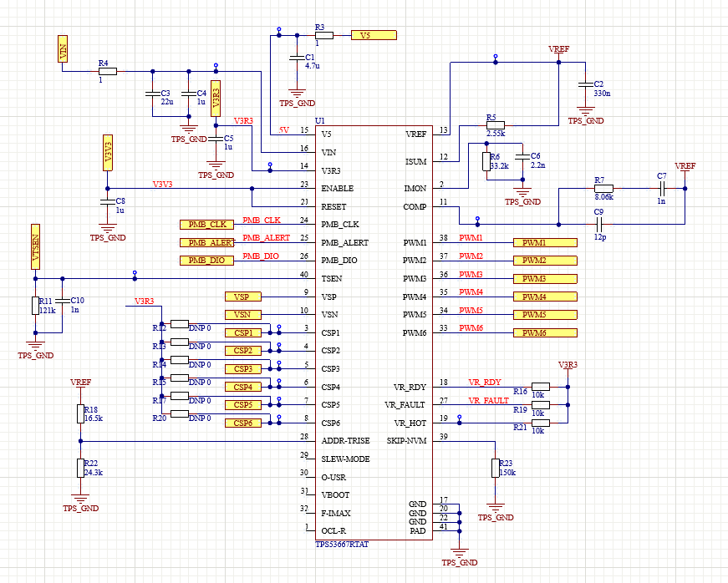Select the PMB_DIO port

[x=206, y=261]
